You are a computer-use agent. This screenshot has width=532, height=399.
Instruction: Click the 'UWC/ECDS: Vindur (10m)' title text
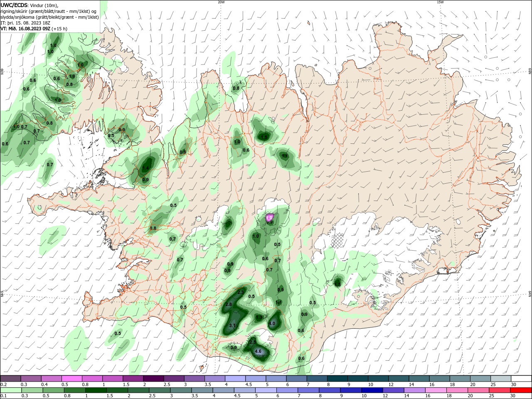(x=29, y=5)
